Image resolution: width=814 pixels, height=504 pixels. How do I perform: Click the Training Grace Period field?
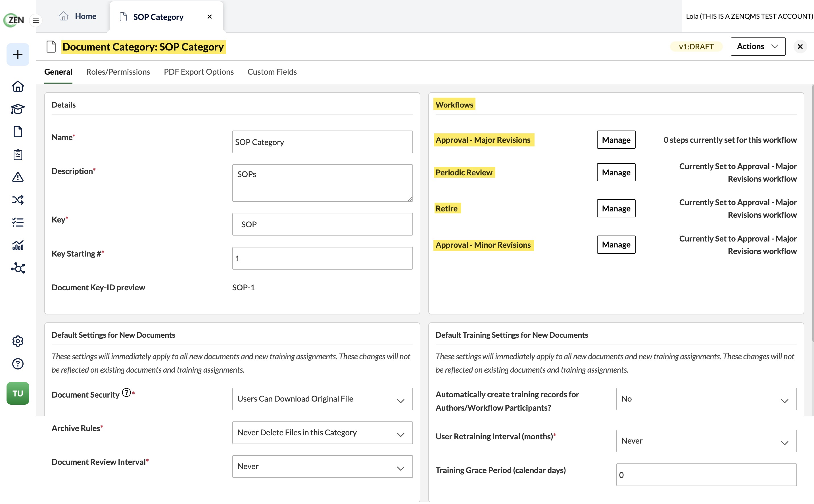click(x=706, y=475)
